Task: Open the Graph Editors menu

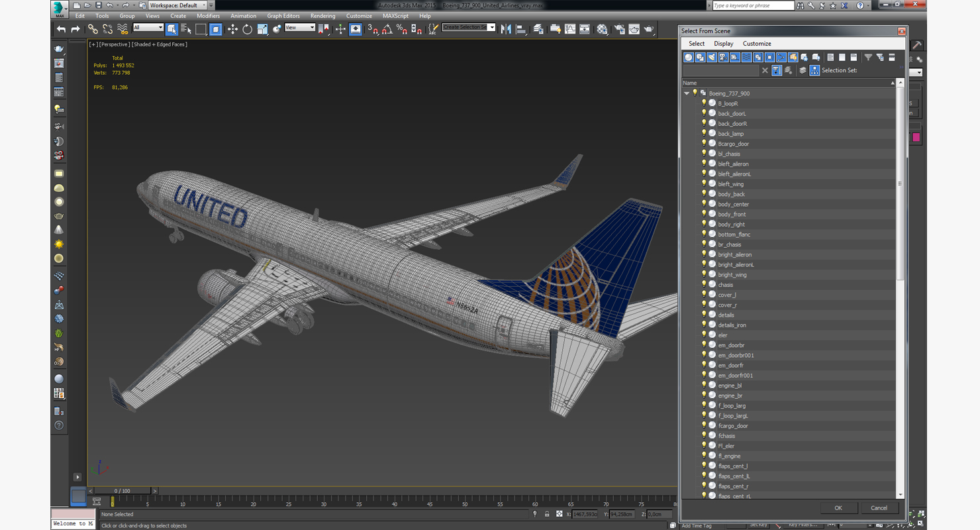Action: 283,16
